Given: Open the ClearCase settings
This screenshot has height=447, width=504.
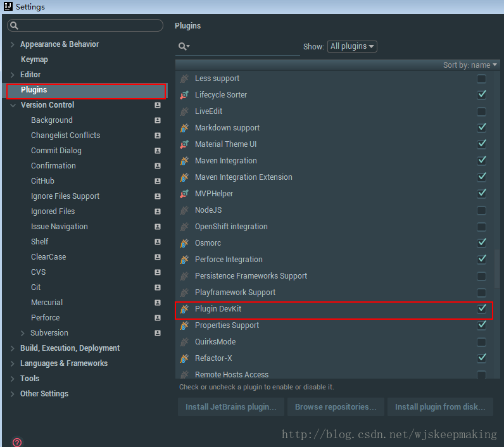Looking at the screenshot, I should click(49, 257).
